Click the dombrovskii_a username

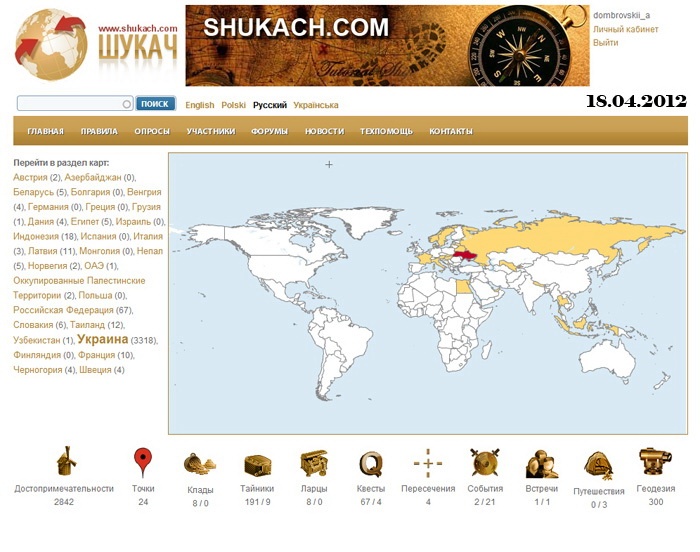point(621,16)
